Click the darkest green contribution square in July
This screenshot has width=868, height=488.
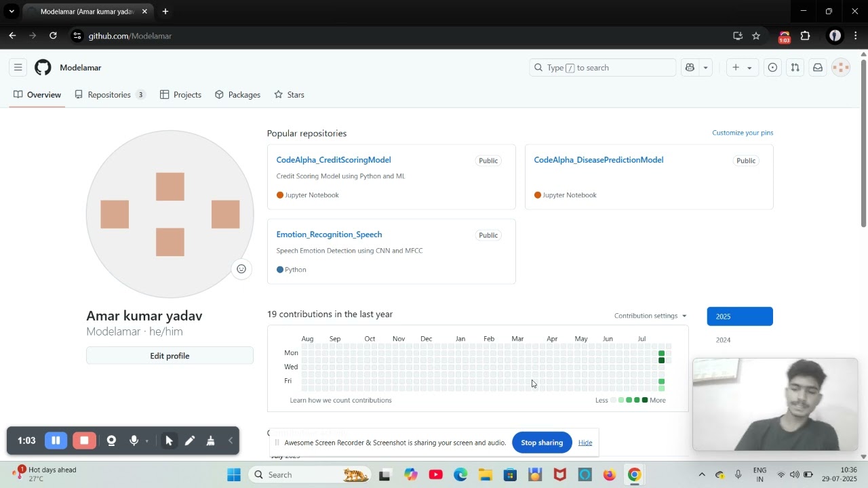click(x=662, y=360)
